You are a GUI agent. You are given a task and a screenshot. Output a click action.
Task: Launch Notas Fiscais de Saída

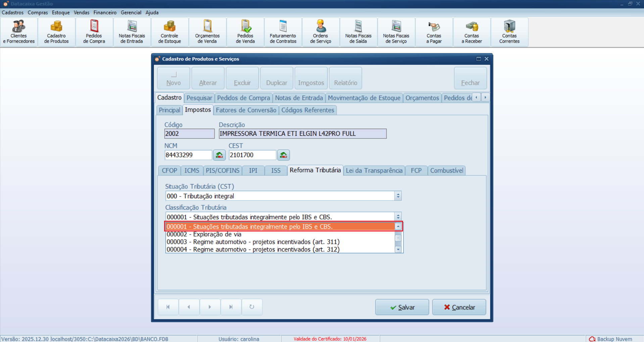click(x=358, y=32)
